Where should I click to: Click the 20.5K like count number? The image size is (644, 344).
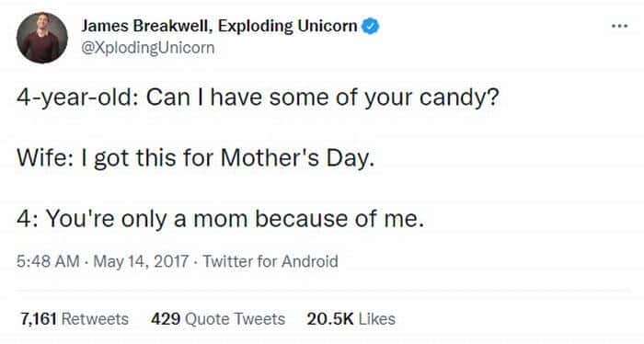pyautogui.click(x=330, y=319)
